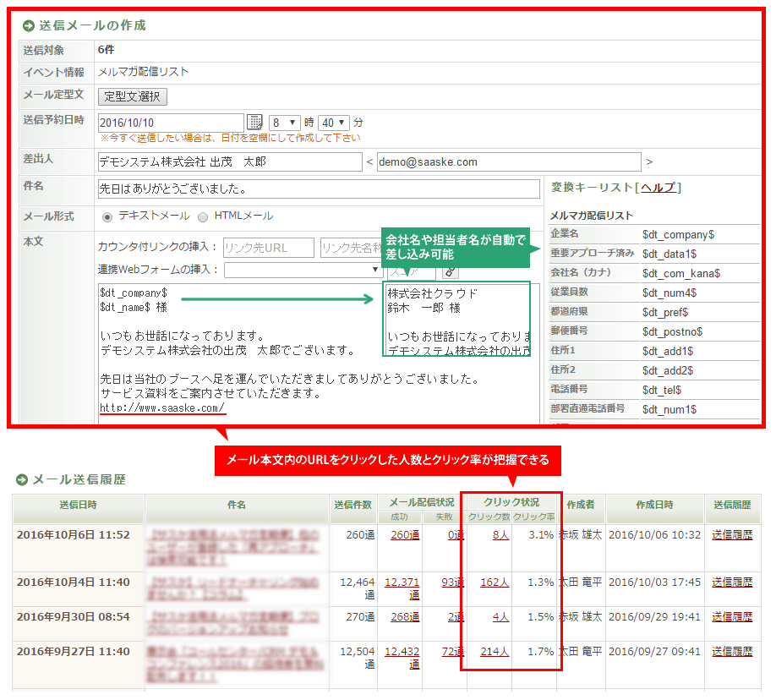776x700 pixels.
Task: Click the arrow icon beside メール送信履歴
Action: (22, 480)
